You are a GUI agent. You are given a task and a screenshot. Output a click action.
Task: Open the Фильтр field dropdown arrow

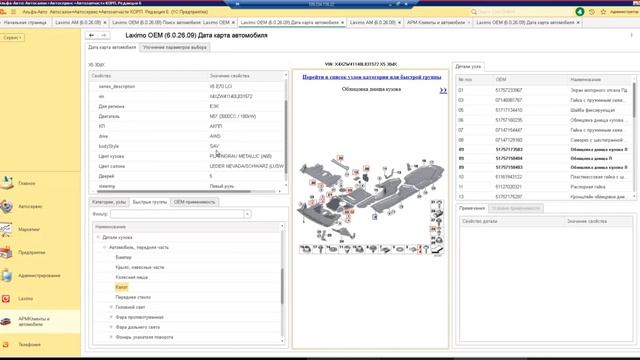click(x=247, y=214)
